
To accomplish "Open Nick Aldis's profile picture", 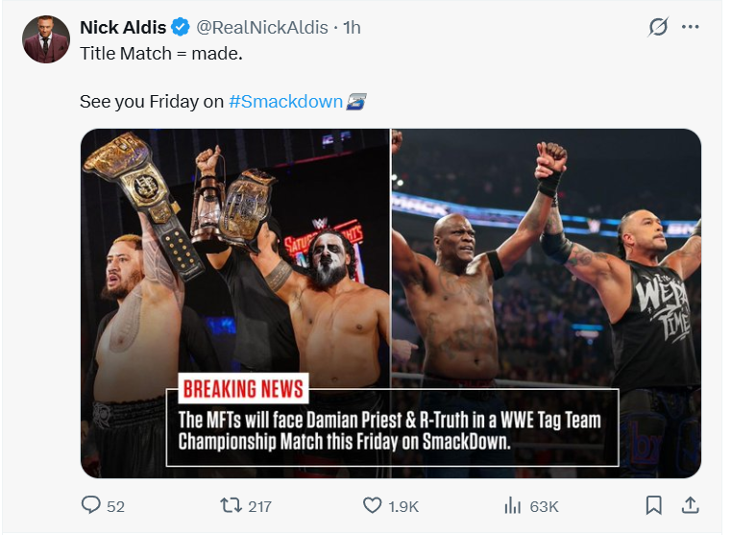I will pos(46,39).
